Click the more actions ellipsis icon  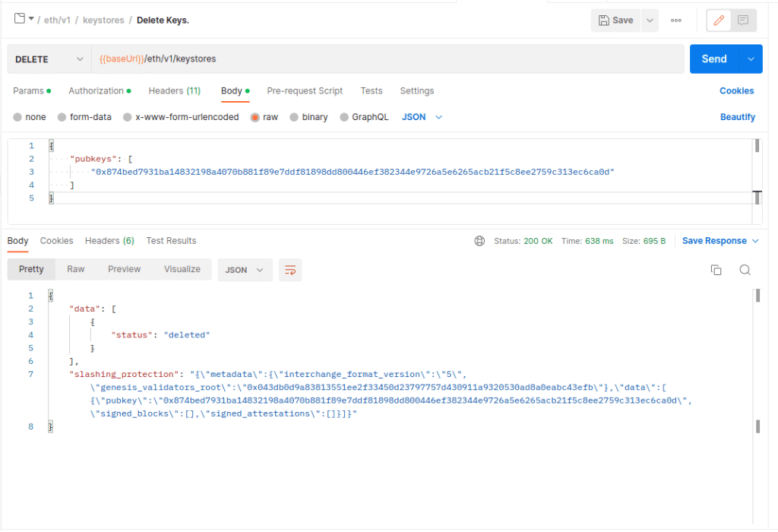pos(675,20)
